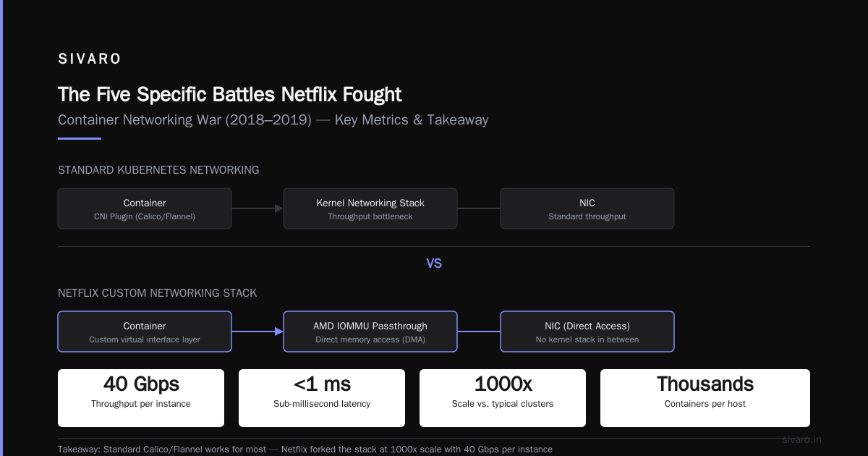Click the blue arrow into AMD IOMMU Passthrough
868x456 pixels.
(258, 332)
